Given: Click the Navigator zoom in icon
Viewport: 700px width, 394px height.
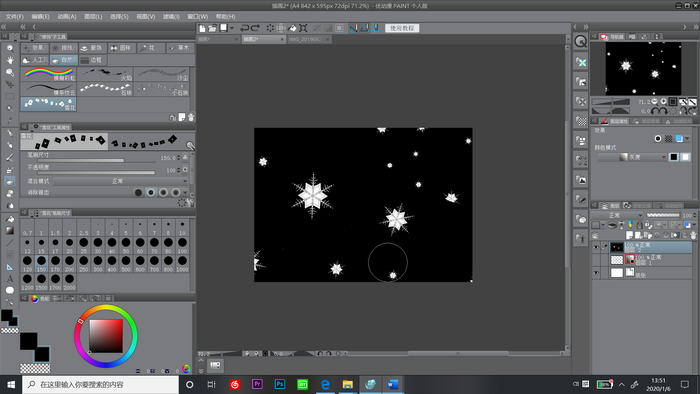Looking at the screenshot, I should coord(663,102).
